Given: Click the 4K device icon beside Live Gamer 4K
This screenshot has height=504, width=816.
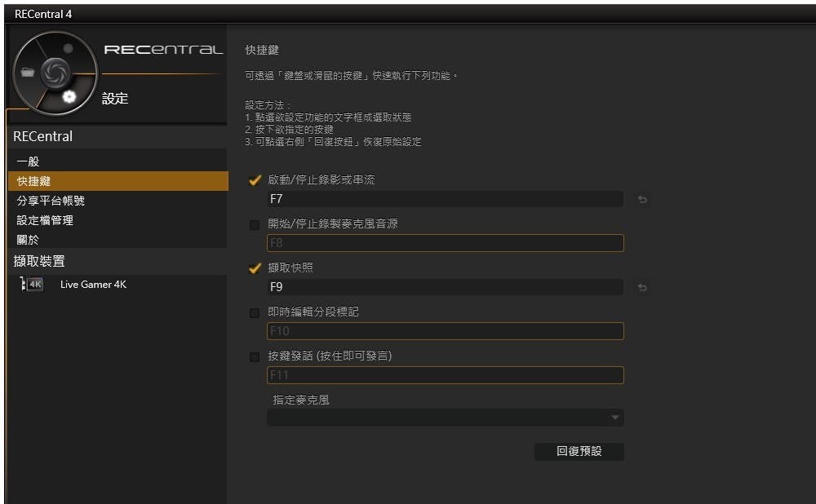Looking at the screenshot, I should pos(33,284).
